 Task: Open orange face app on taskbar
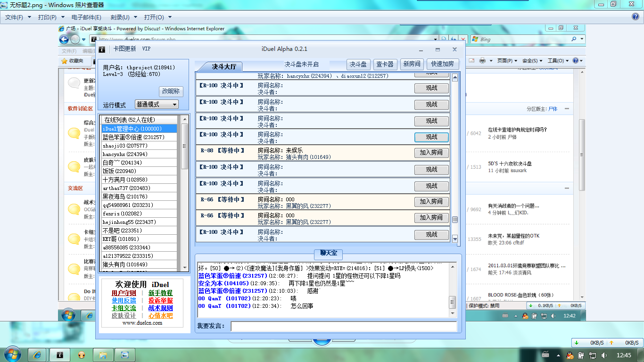(82, 354)
